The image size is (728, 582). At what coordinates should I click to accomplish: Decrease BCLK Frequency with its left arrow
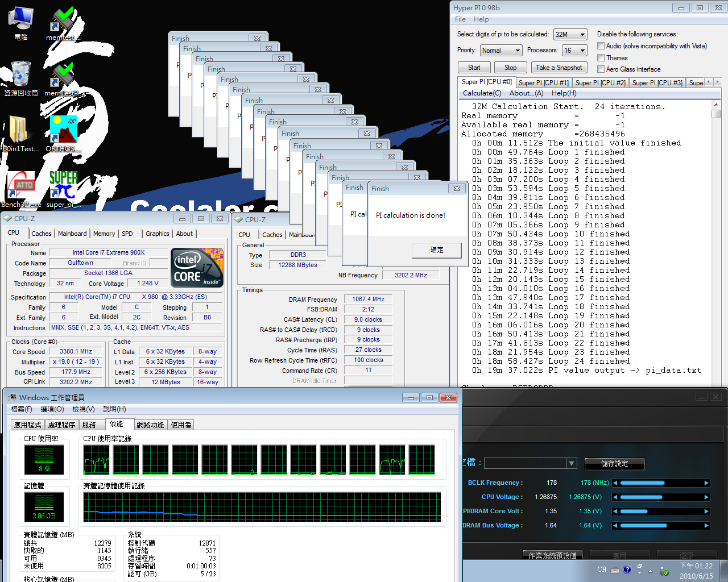pos(615,483)
